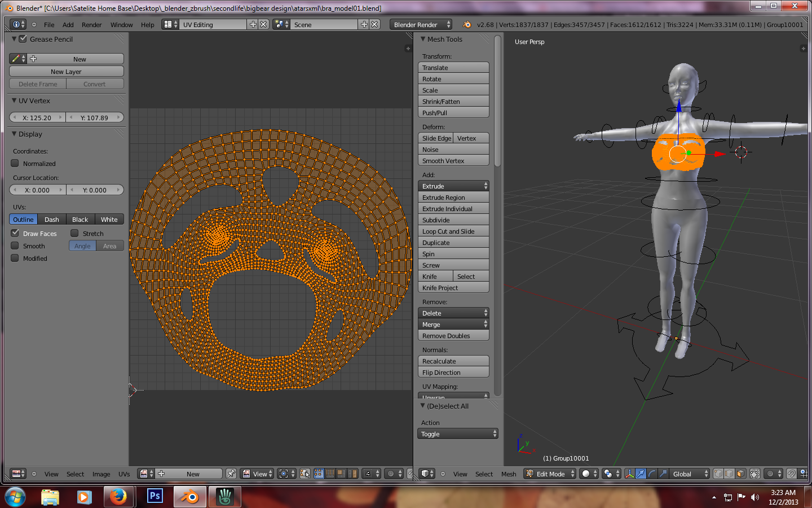Open Firefox from the taskbar
The width and height of the screenshot is (812, 508).
tap(118, 496)
